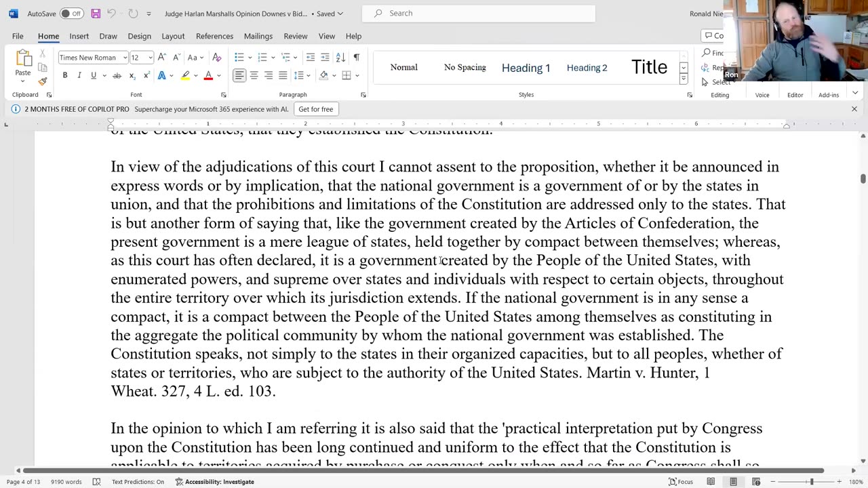Toggle Underline formatting

tap(94, 75)
